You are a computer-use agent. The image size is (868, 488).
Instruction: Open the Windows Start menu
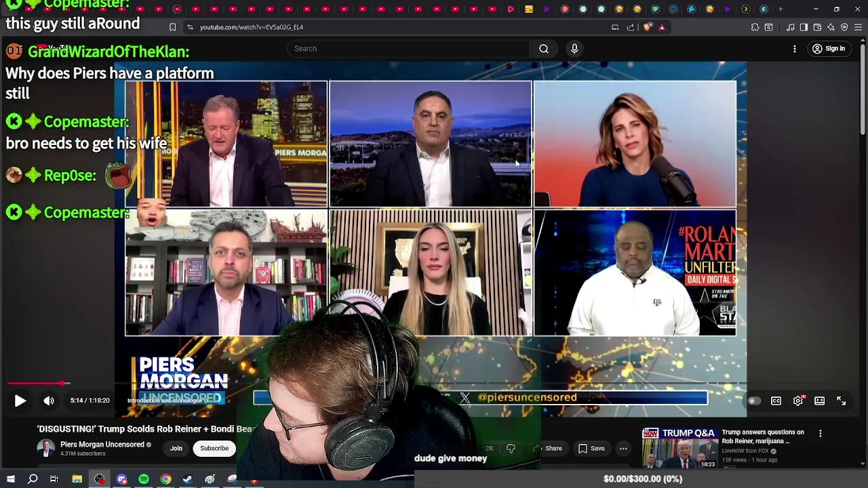tap(10, 479)
